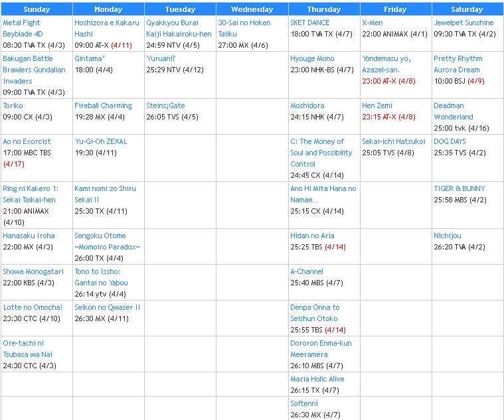Click the Moshidora link
The width and height of the screenshot is (504, 420).
[307, 105]
